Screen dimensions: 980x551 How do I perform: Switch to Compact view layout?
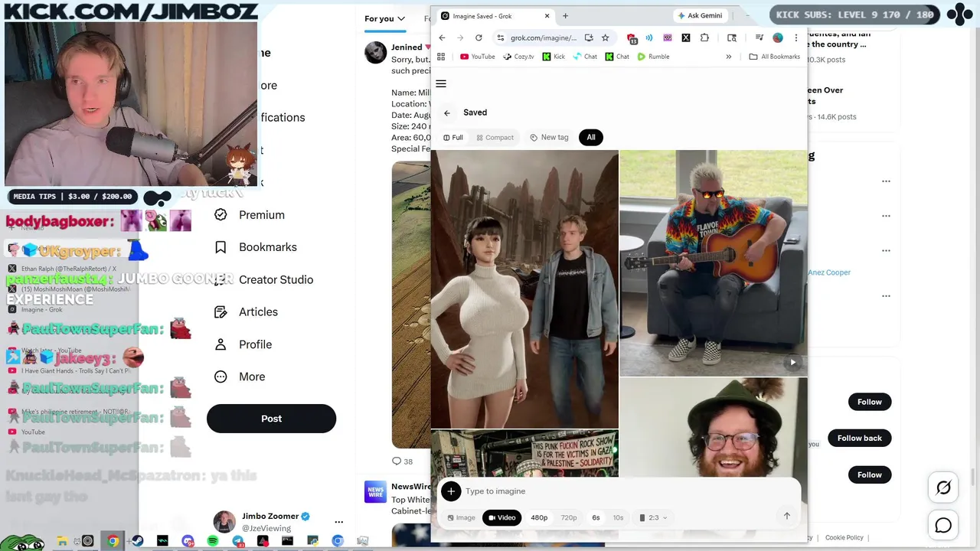[495, 138]
